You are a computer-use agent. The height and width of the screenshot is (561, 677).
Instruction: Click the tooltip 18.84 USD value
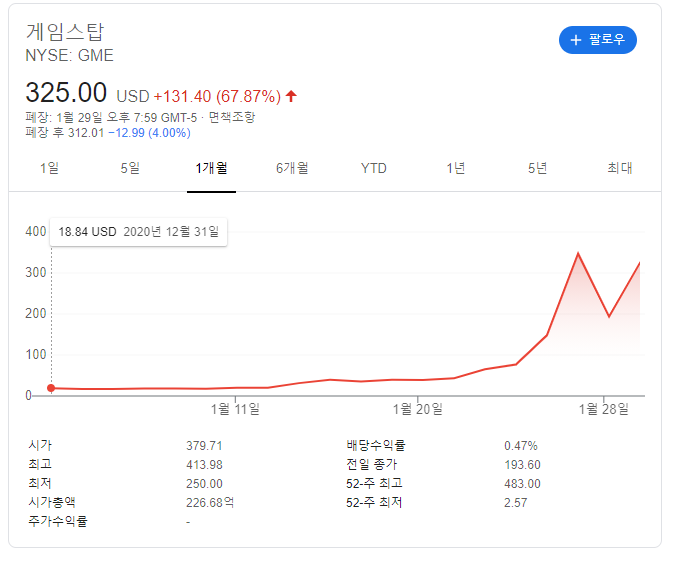(87, 232)
